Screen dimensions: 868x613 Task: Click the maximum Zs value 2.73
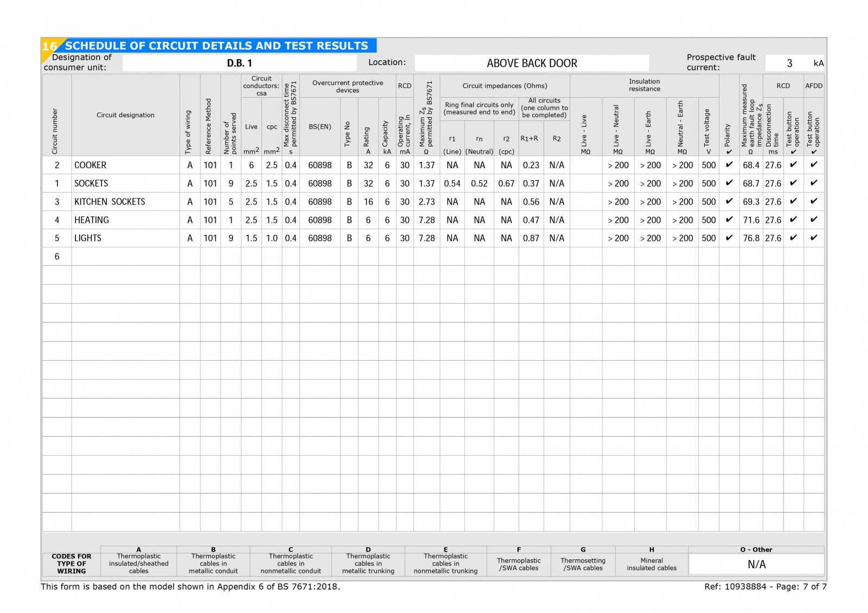pyautogui.click(x=426, y=202)
